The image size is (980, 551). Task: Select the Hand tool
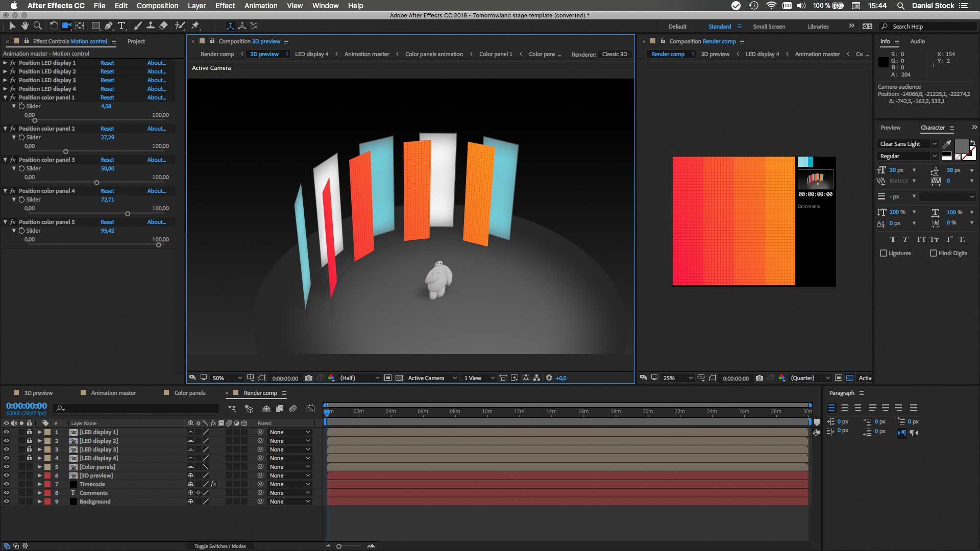pos(24,26)
